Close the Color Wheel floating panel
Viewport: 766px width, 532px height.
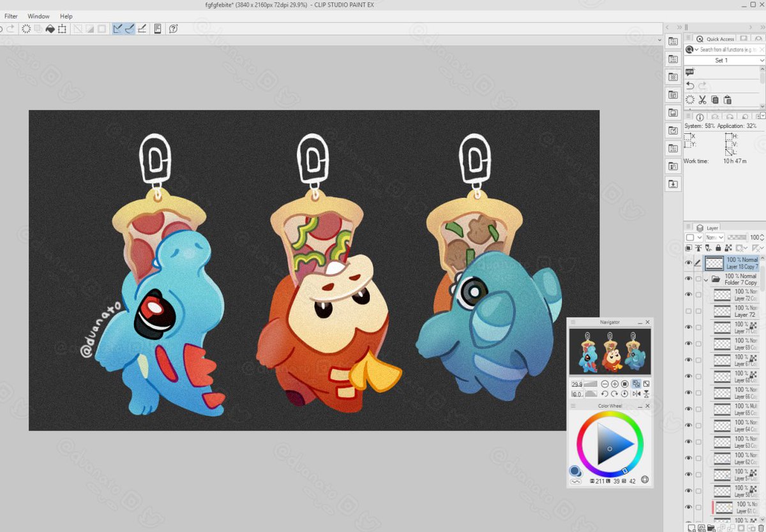[x=649, y=406]
